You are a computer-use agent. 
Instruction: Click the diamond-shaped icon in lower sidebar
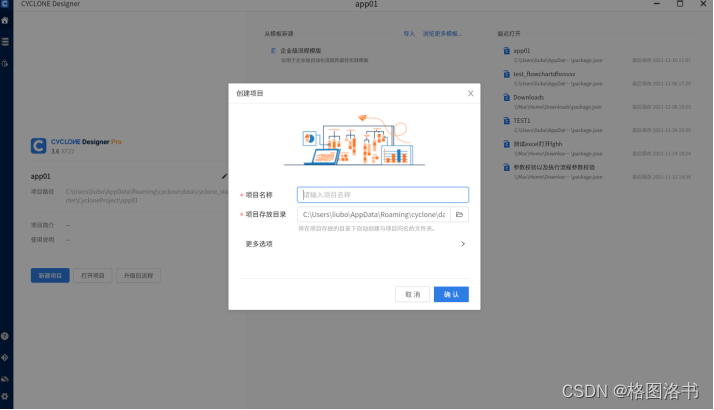(5, 358)
